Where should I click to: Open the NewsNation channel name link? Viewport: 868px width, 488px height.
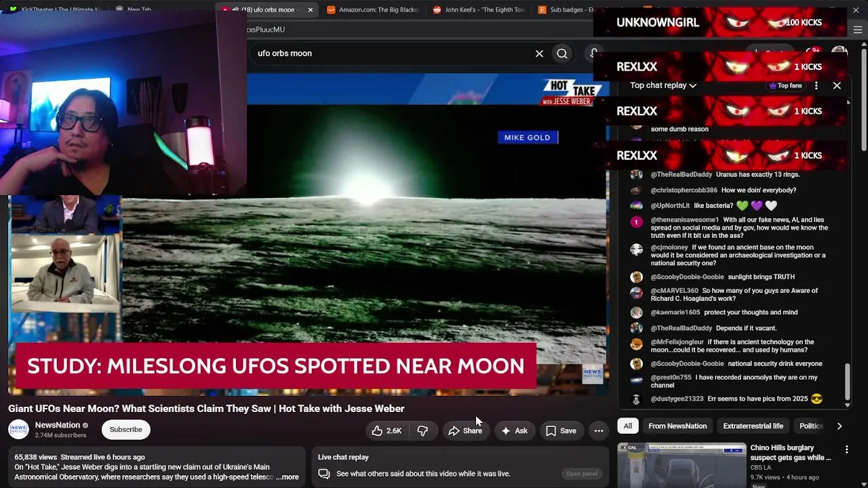[x=58, y=425]
